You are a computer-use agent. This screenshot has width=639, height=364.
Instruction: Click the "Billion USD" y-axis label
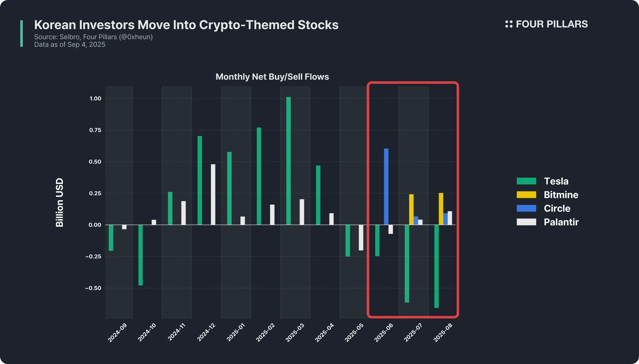60,202
